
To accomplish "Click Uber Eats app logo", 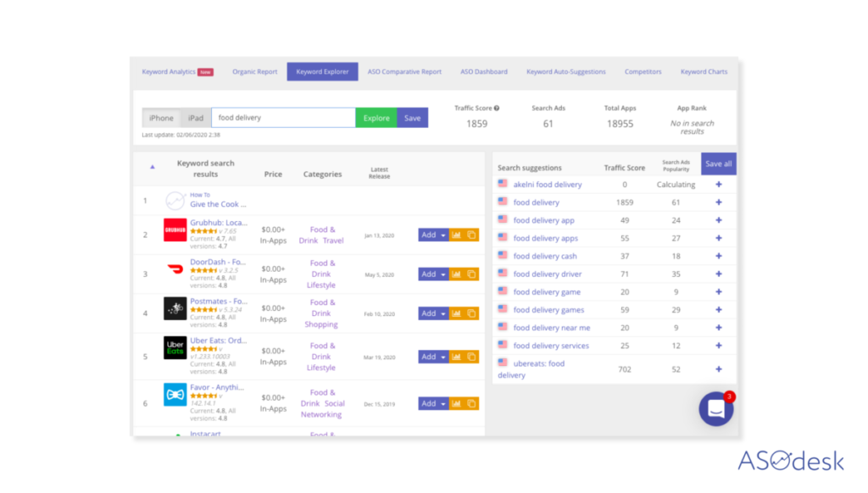I will click(x=175, y=348).
